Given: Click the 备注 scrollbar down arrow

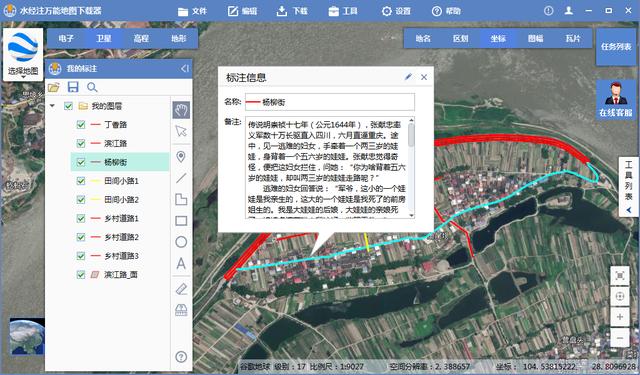Looking at the screenshot, I should coord(411,215).
